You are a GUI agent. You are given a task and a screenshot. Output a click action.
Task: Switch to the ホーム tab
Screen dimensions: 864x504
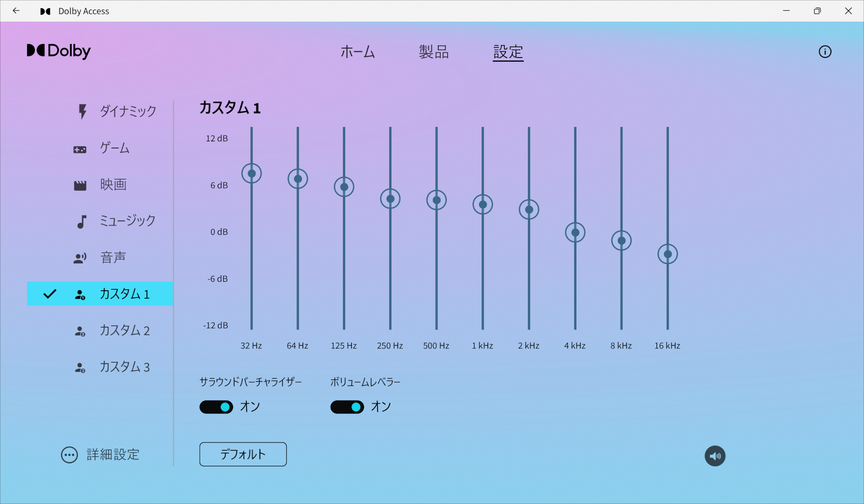point(357,52)
